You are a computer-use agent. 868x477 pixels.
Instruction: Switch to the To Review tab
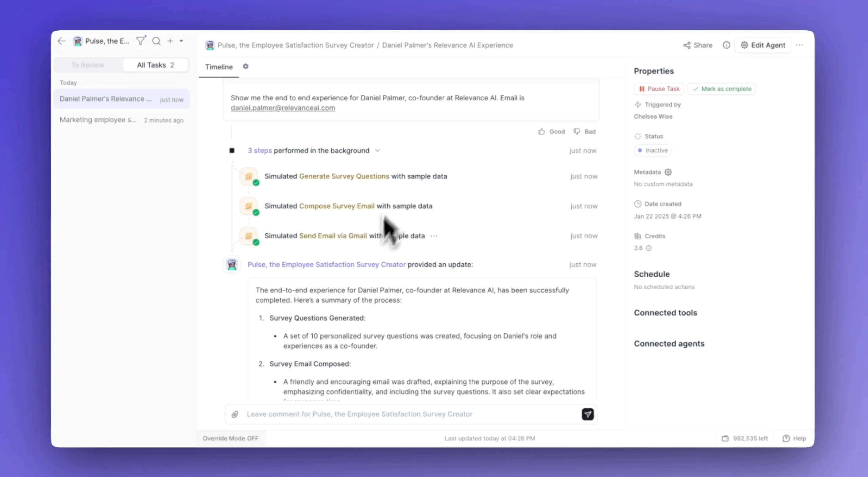pos(88,65)
